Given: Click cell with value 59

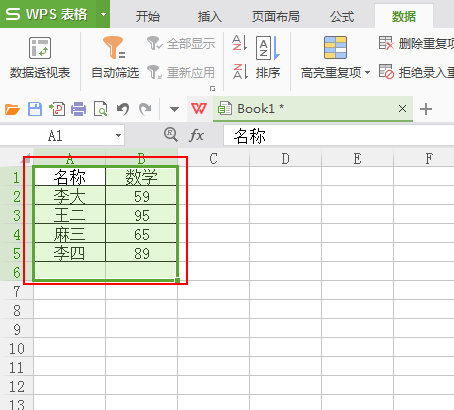Looking at the screenshot, I should click(141, 196).
